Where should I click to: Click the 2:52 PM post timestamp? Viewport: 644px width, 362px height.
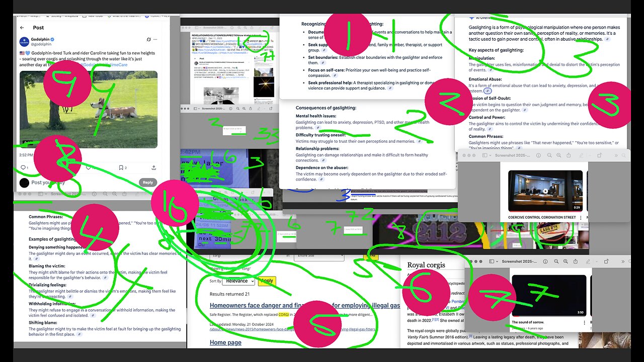click(26, 155)
